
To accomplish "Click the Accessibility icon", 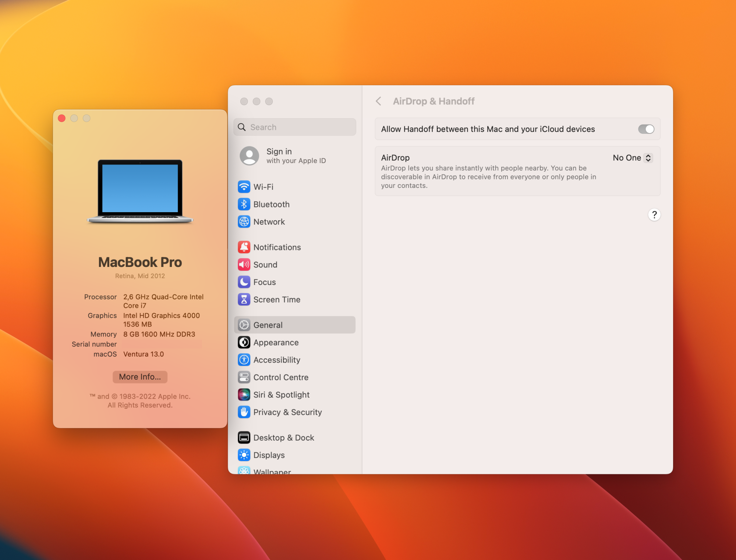I will tap(244, 360).
